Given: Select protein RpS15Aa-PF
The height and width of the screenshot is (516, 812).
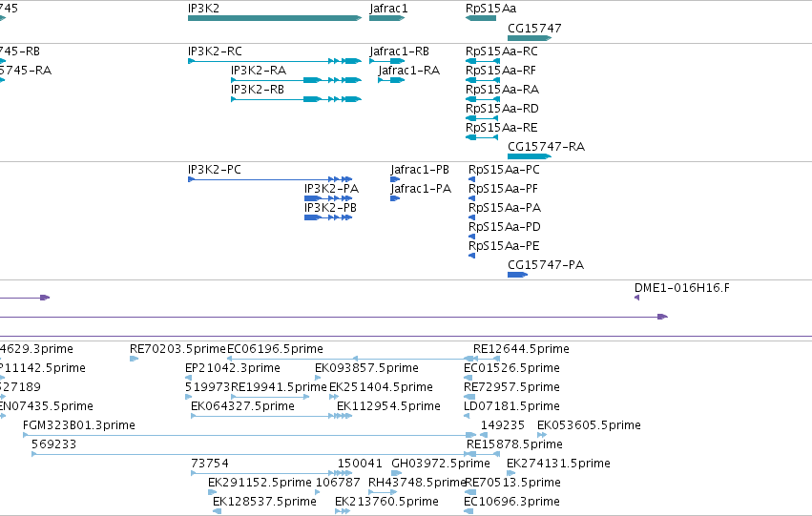Looking at the screenshot, I should [471, 198].
